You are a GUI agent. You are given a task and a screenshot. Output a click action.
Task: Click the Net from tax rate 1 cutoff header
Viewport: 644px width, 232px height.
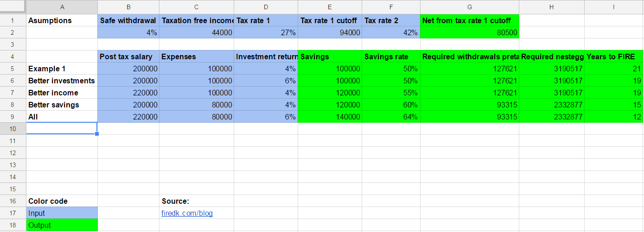469,20
